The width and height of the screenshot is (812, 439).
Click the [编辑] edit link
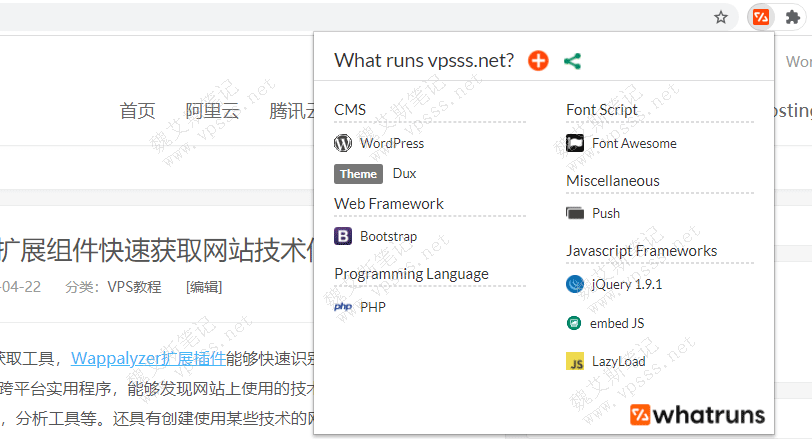coord(204,287)
